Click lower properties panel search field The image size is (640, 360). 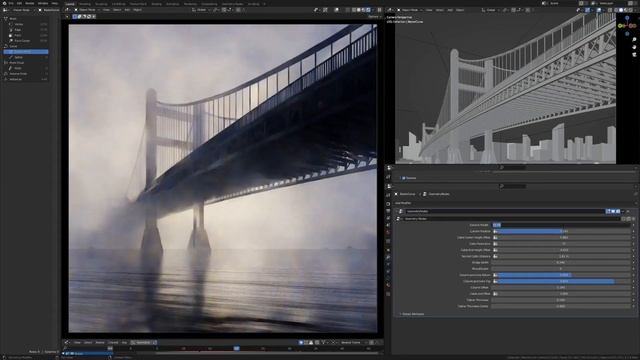click(x=512, y=186)
